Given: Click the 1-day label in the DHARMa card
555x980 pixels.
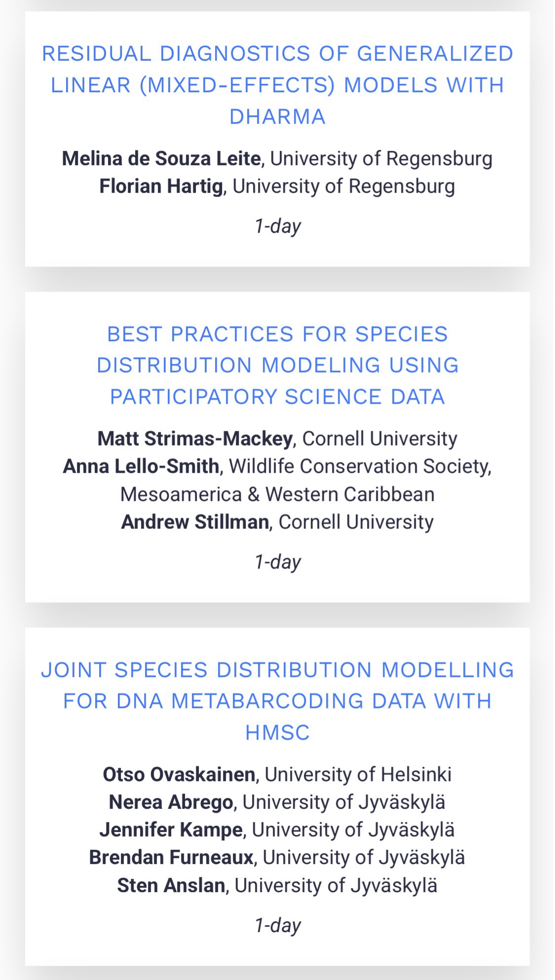Looking at the screenshot, I should 277,226.
